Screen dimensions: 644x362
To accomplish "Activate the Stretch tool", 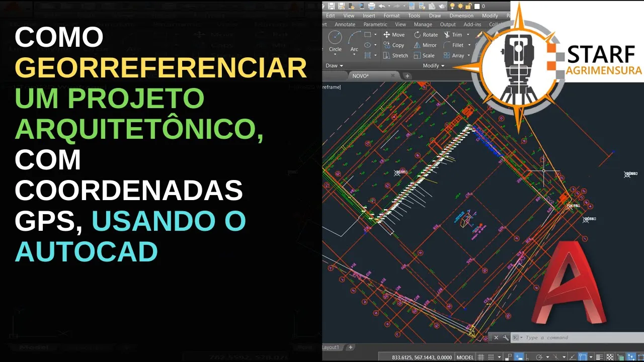I will [395, 55].
